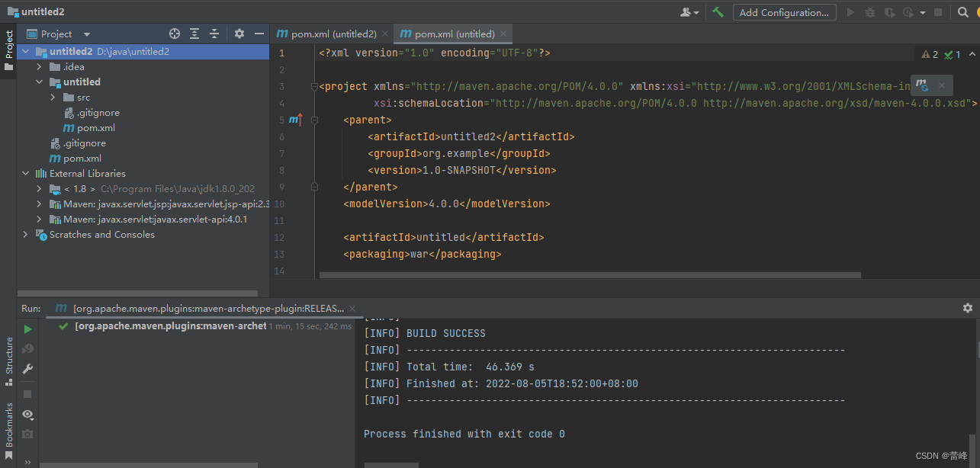Click the Add Configuration... button
The image size is (980, 468).
coord(784,12)
